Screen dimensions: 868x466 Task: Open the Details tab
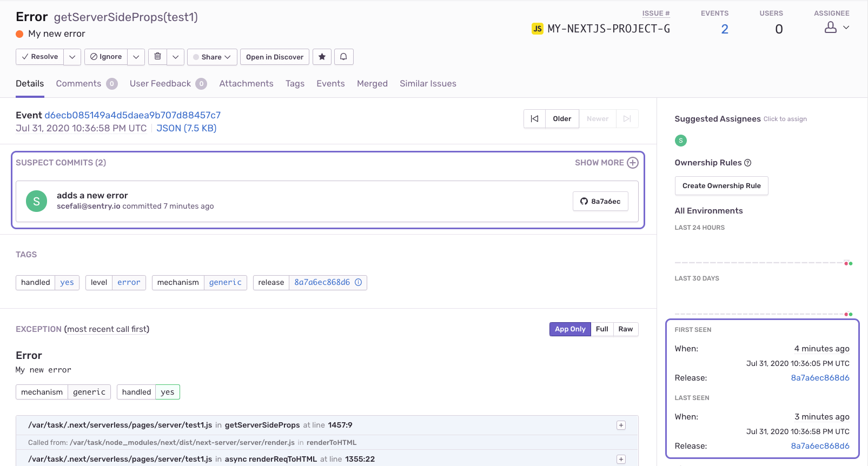click(x=30, y=84)
